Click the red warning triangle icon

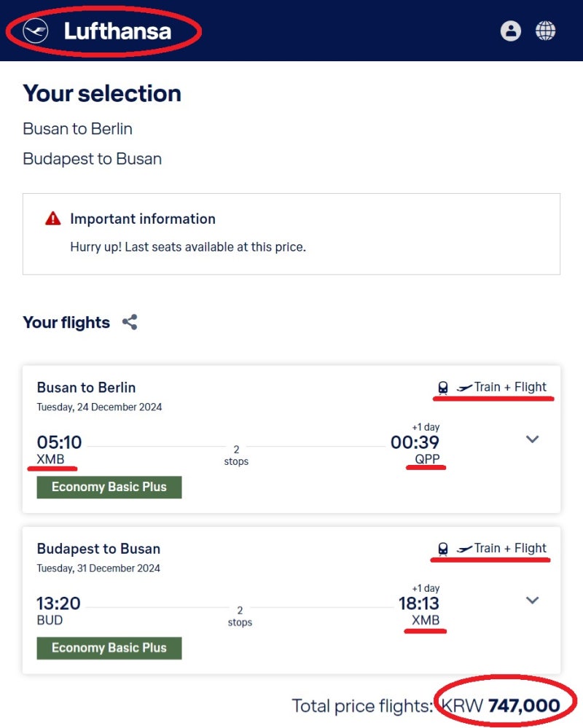53,218
